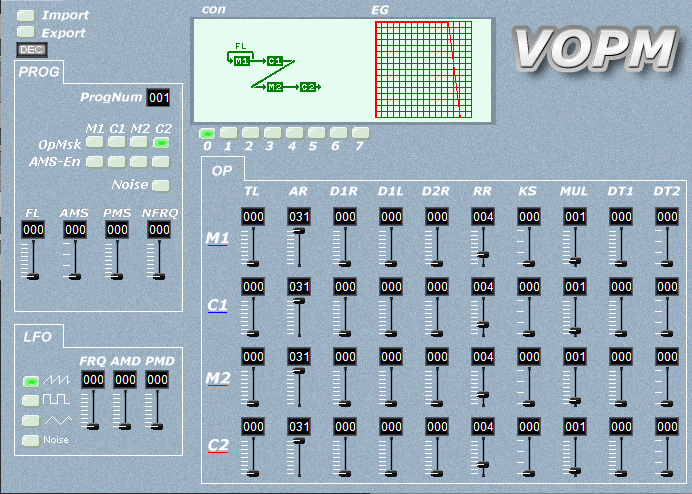Viewport: 692px width, 494px height.
Task: Click the LFO PMD slider handle
Action: (x=158, y=426)
